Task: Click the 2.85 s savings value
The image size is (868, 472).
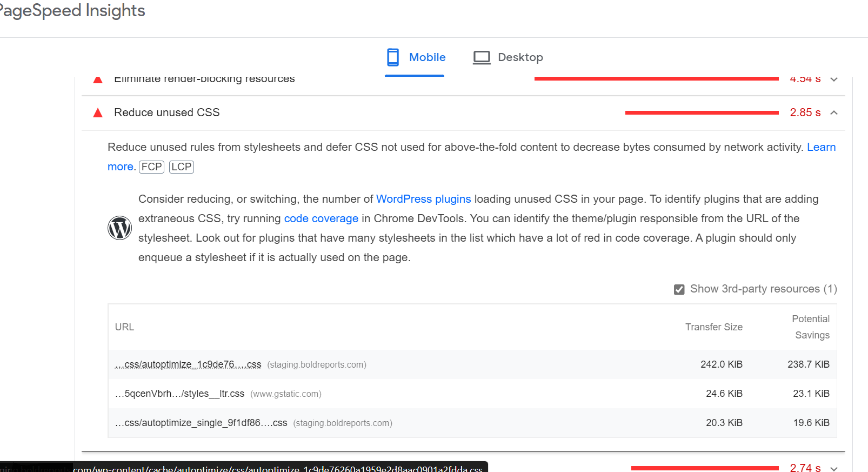Action: [x=805, y=112]
